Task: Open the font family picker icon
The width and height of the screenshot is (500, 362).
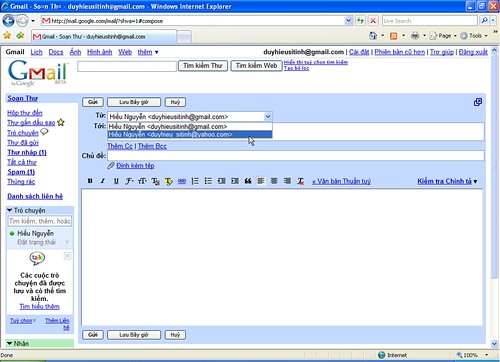Action: (129, 181)
